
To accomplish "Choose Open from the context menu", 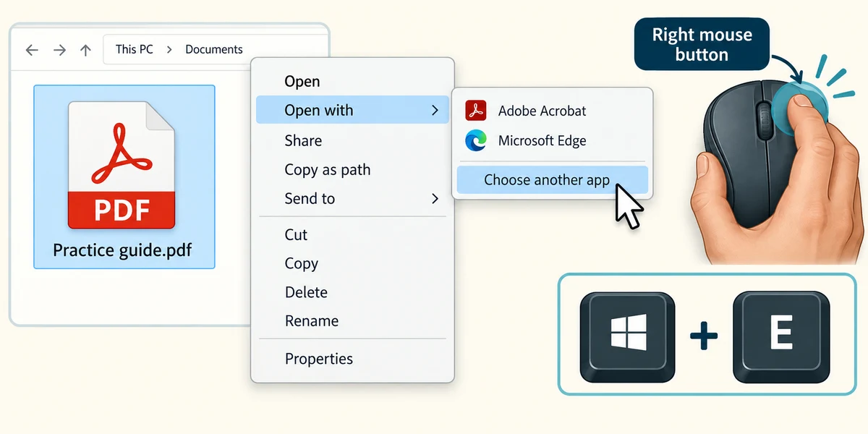I will 352,82.
